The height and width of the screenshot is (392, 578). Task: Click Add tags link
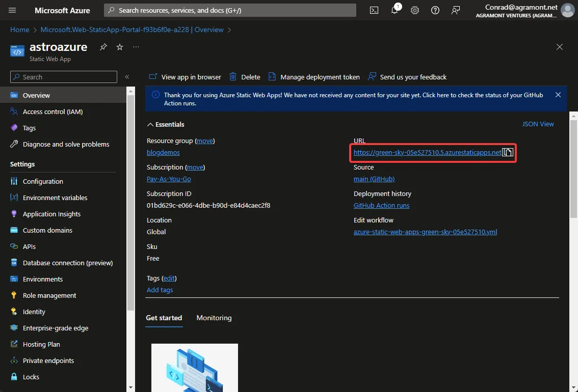point(160,290)
